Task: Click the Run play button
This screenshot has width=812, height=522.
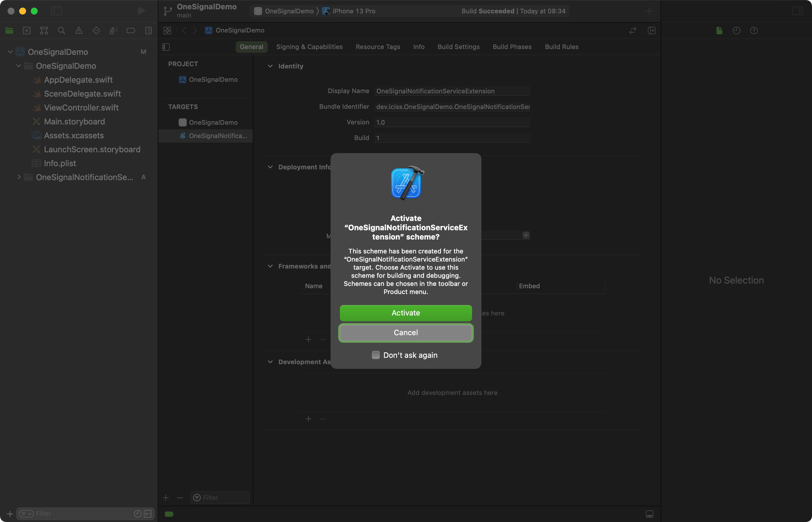Action: (141, 11)
